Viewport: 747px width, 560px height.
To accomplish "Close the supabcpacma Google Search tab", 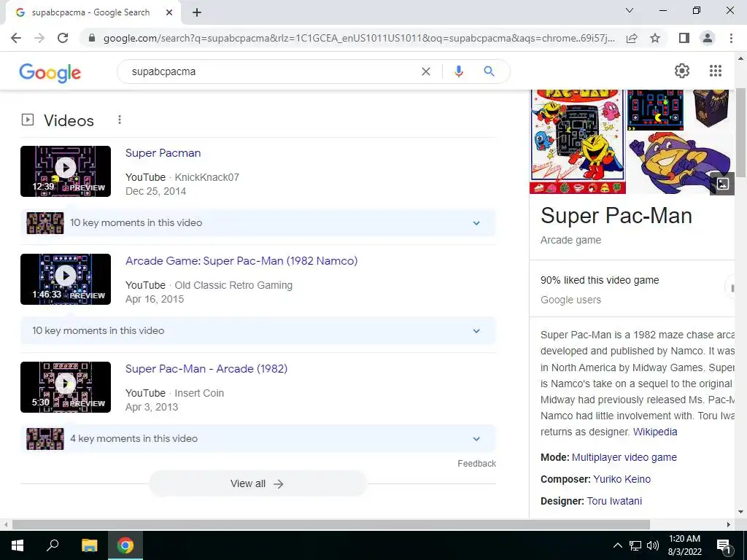I will [x=169, y=12].
